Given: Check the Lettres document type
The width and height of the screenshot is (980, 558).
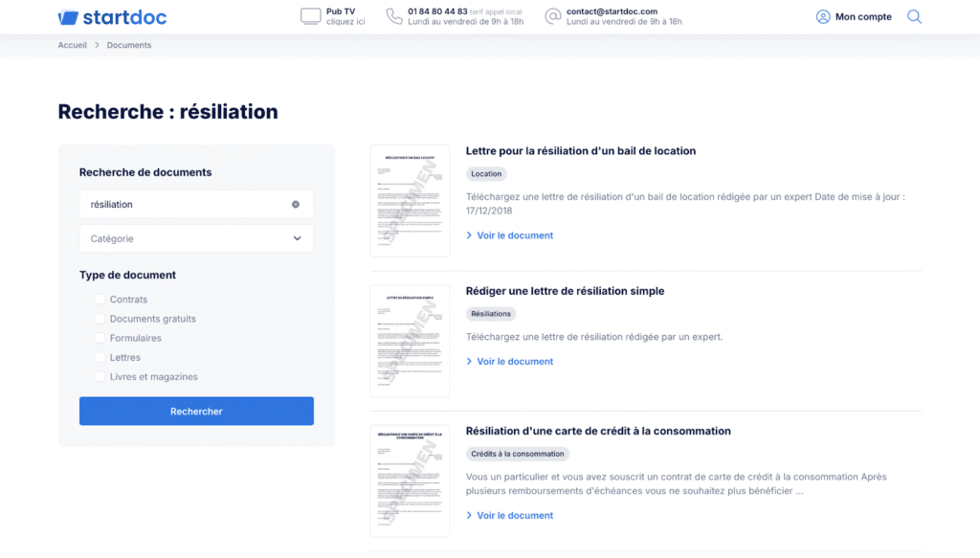Looking at the screenshot, I should pos(100,357).
